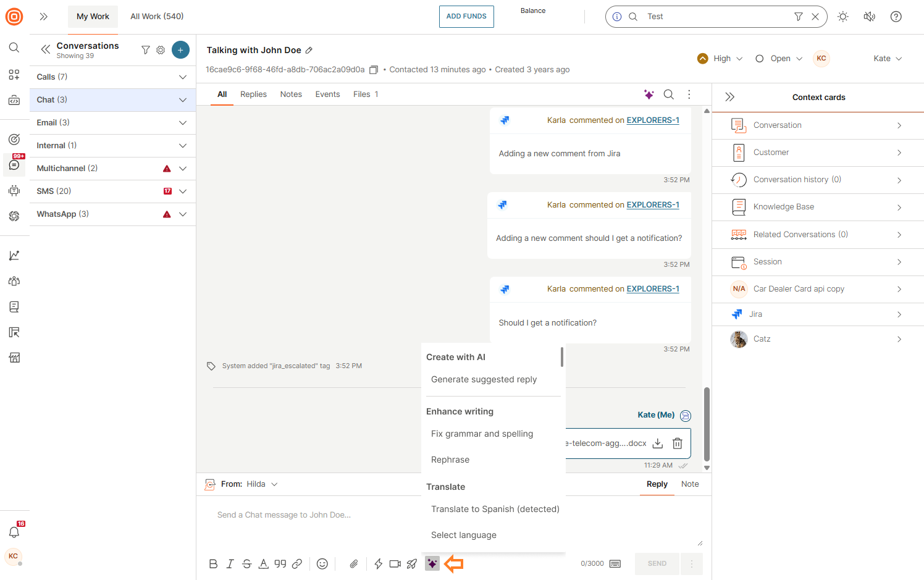924x580 pixels.
Task: Toggle bold formatting in the reply toolbar
Action: coord(213,563)
